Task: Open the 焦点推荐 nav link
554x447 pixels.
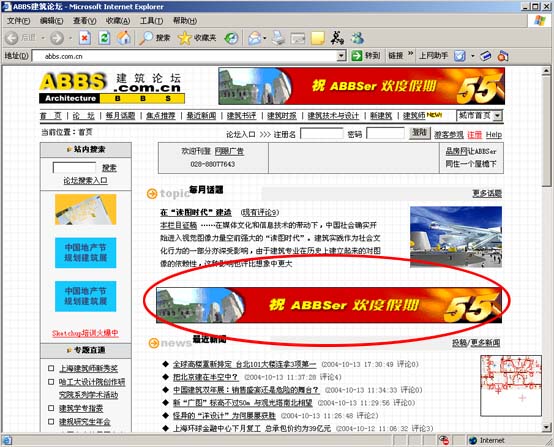Action: (x=161, y=116)
